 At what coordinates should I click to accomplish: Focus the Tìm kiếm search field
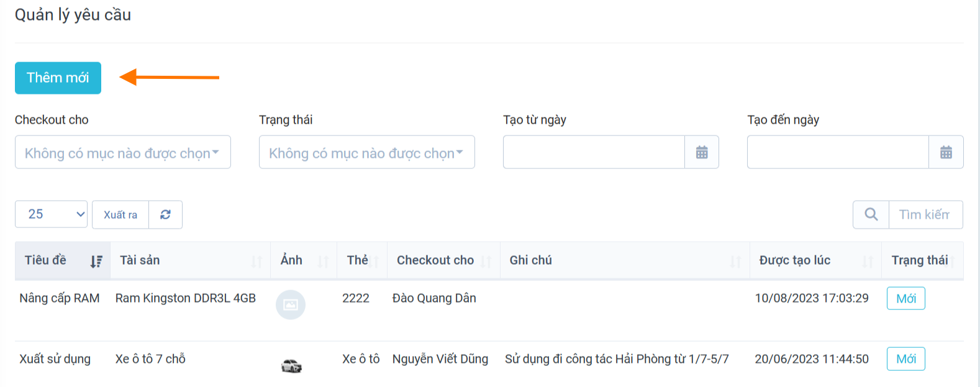925,214
